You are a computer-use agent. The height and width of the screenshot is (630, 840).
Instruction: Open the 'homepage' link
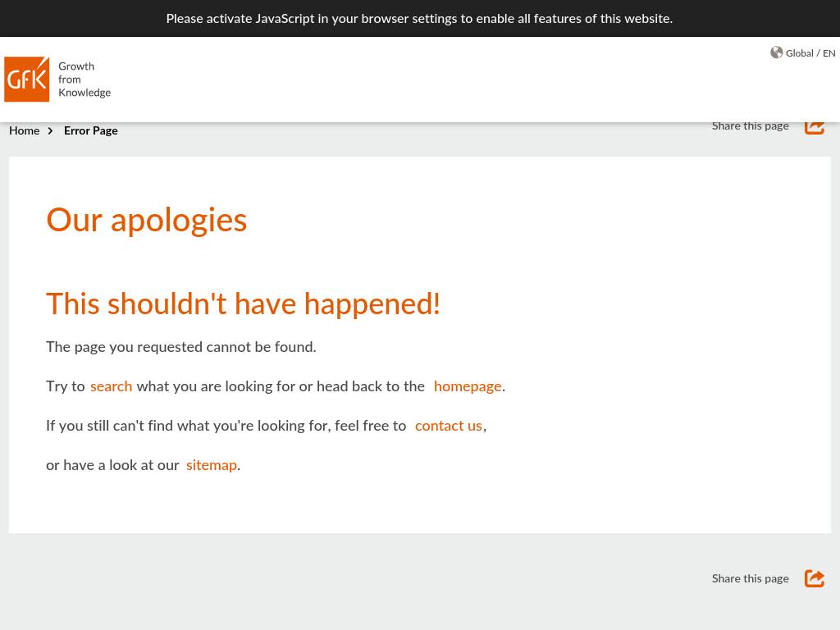click(467, 386)
